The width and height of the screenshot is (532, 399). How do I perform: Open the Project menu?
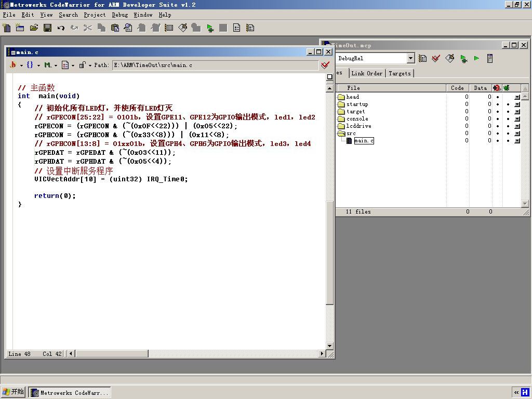95,15
